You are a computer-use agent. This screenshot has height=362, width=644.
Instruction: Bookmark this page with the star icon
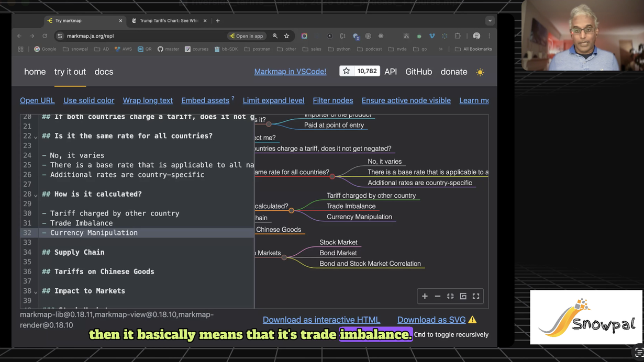coord(286,36)
